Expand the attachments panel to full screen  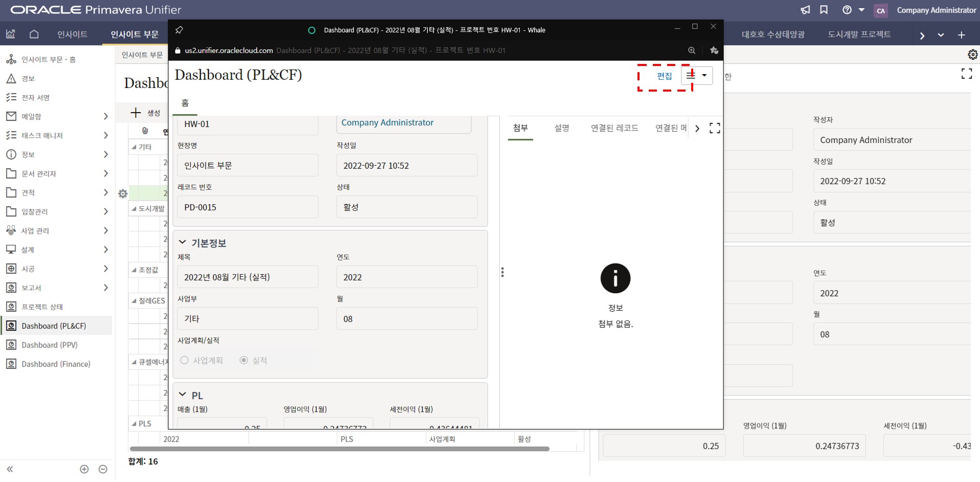coord(715,128)
